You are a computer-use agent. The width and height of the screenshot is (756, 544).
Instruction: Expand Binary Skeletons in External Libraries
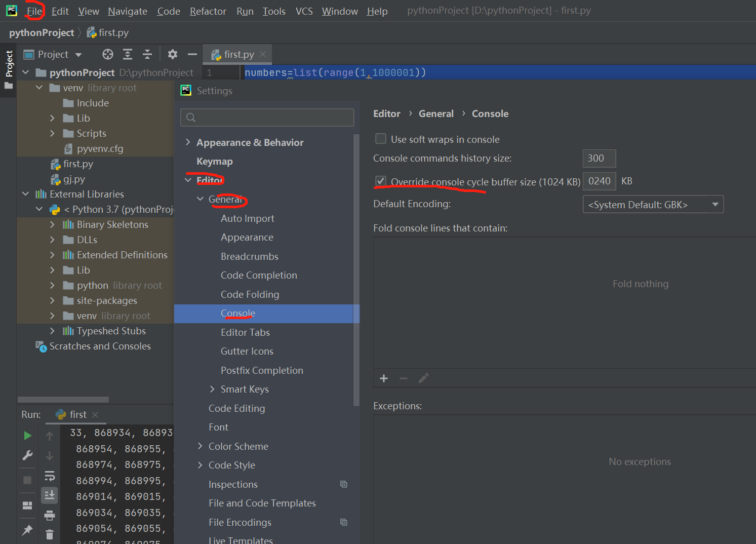pos(52,224)
